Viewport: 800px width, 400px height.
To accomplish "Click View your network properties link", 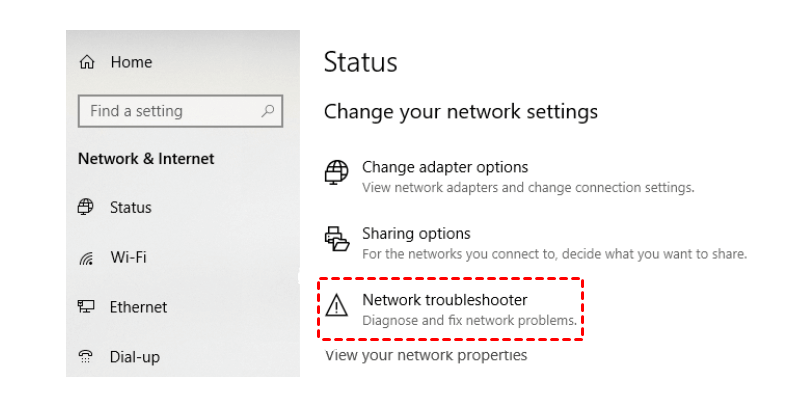I will (426, 355).
